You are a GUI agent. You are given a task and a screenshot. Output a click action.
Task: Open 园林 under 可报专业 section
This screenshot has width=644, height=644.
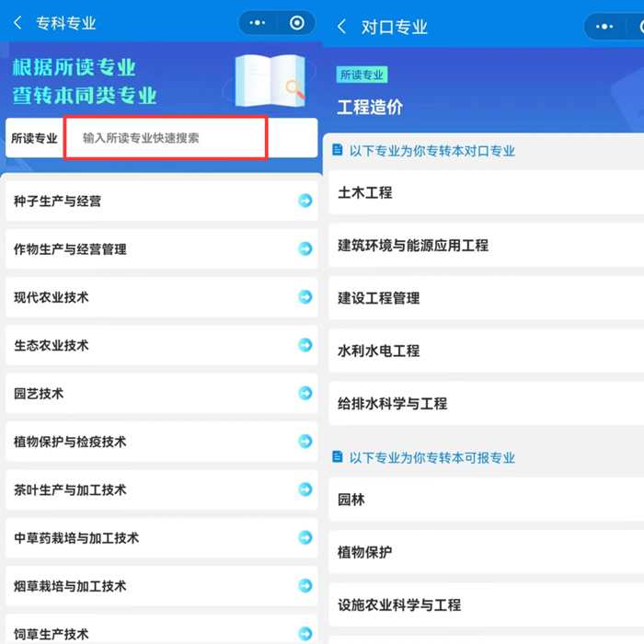[351, 500]
